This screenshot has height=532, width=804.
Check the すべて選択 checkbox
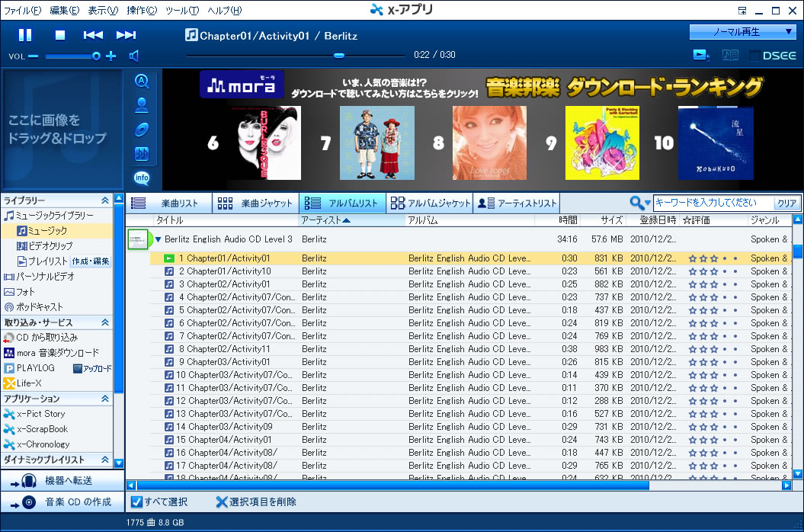(x=136, y=502)
